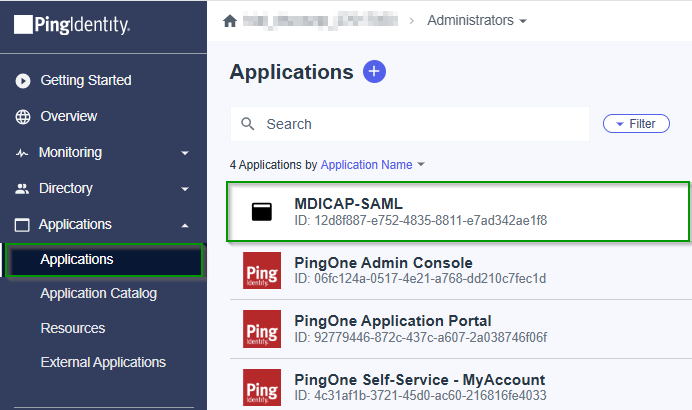
Task: Click the search magnifier icon
Action: tap(248, 124)
